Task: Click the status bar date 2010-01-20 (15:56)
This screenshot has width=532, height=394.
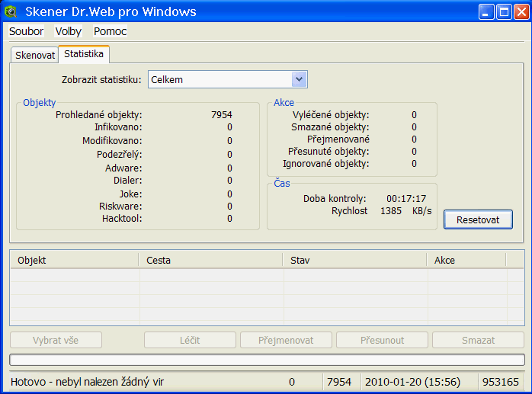Action: coord(412,382)
